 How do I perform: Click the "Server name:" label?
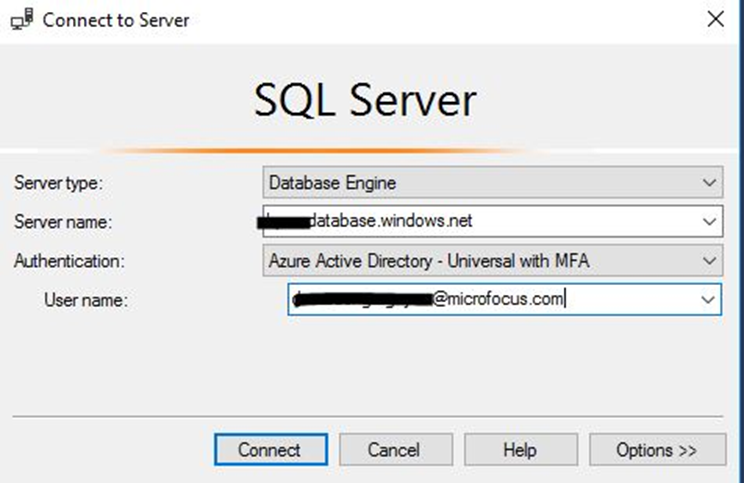pos(62,221)
